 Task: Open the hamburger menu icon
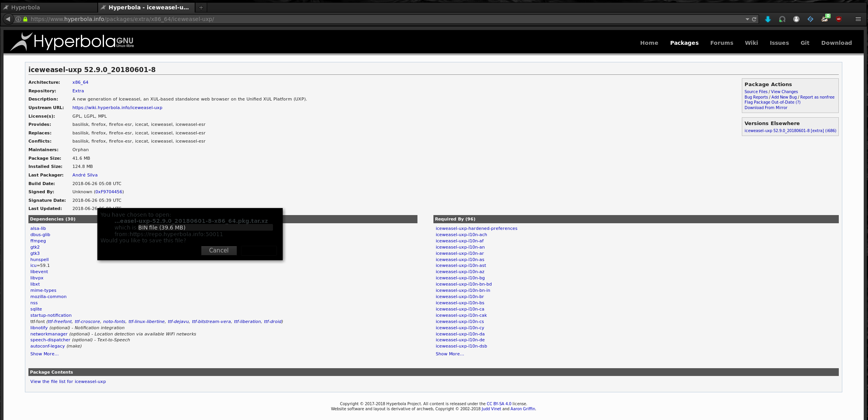[858, 19]
